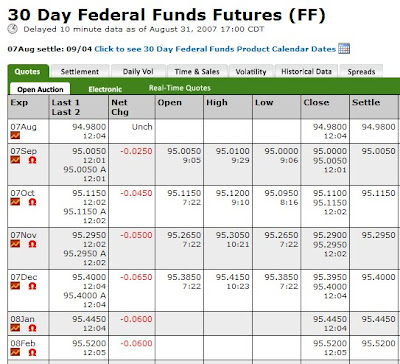Open the 07Oct chart icon
Image resolution: width=400 pixels, height=364 pixels.
pos(15,202)
